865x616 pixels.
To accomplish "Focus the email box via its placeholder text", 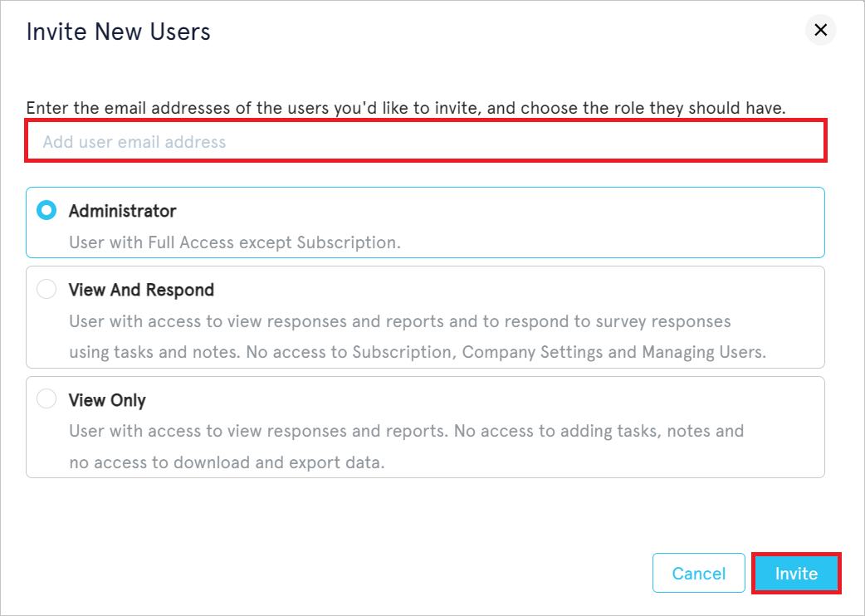I will coord(134,142).
